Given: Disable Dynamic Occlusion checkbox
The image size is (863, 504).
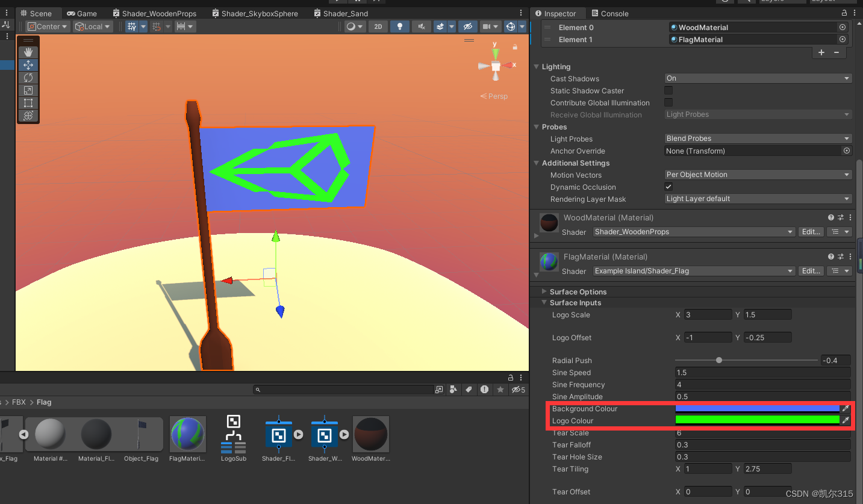Looking at the screenshot, I should (668, 187).
